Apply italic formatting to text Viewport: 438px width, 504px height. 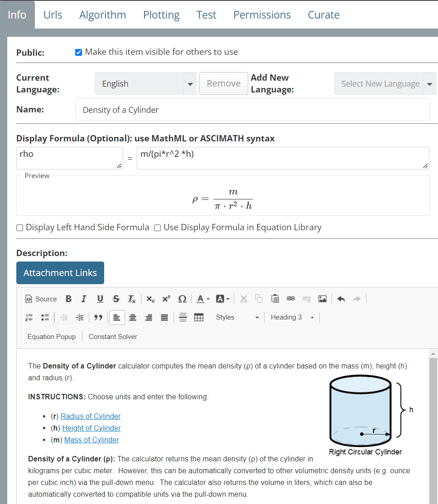coord(84,299)
